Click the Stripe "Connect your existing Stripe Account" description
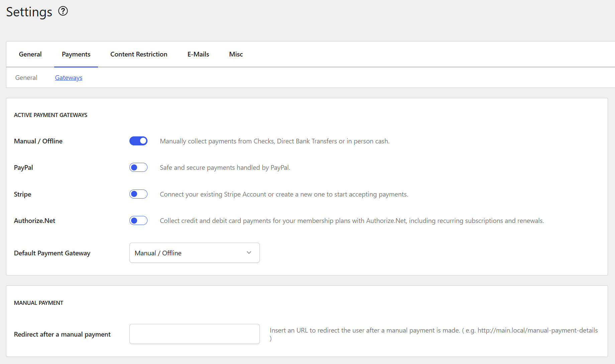 284,194
